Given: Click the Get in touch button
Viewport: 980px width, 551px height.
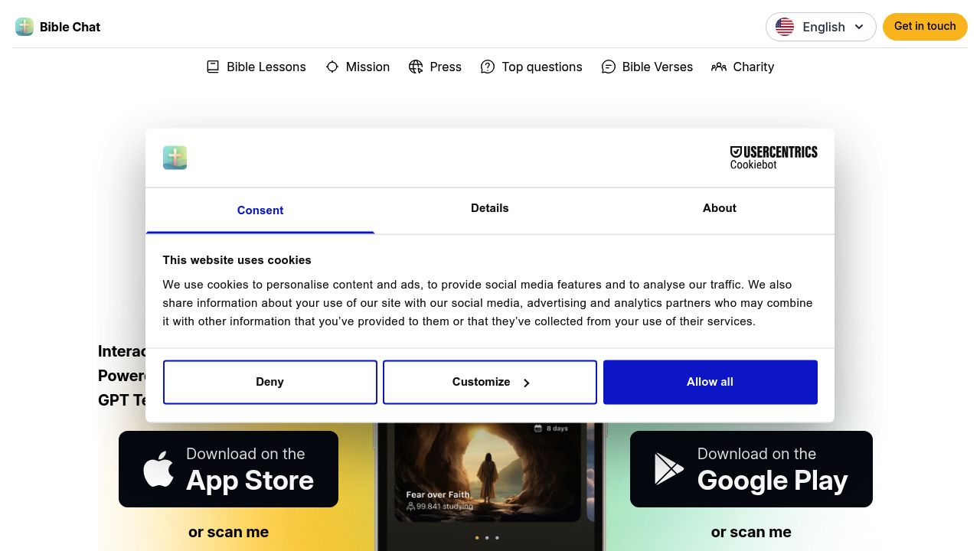Looking at the screenshot, I should (925, 26).
